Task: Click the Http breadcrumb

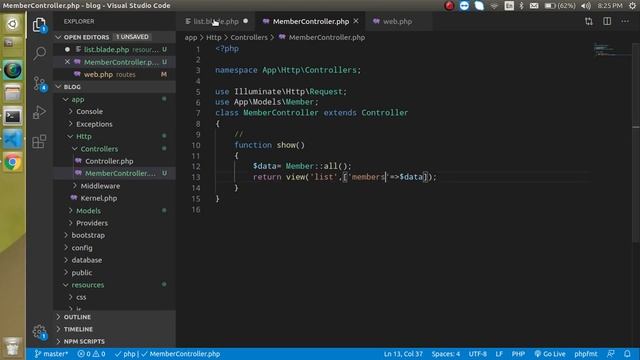Action: (x=213, y=37)
